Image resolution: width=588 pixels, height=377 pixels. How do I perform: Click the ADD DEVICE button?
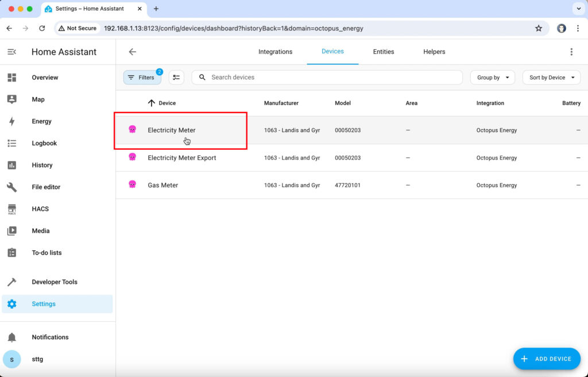(547, 359)
